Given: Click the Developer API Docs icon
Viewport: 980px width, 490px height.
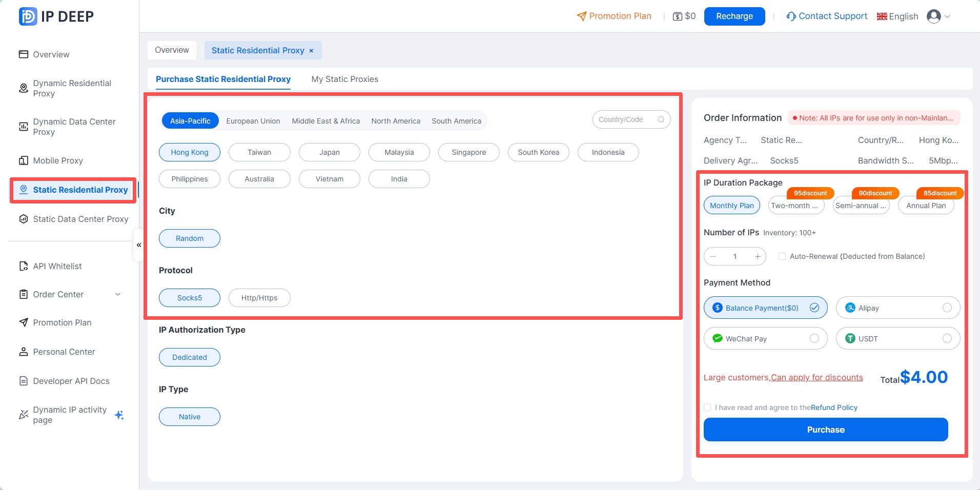Looking at the screenshot, I should coord(24,381).
